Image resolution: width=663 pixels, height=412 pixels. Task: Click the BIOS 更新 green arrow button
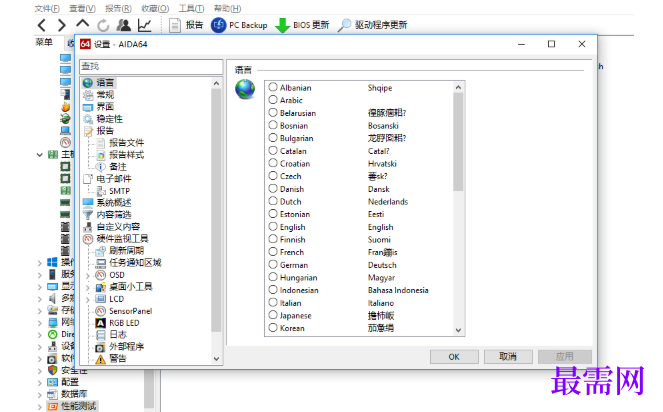302,25
